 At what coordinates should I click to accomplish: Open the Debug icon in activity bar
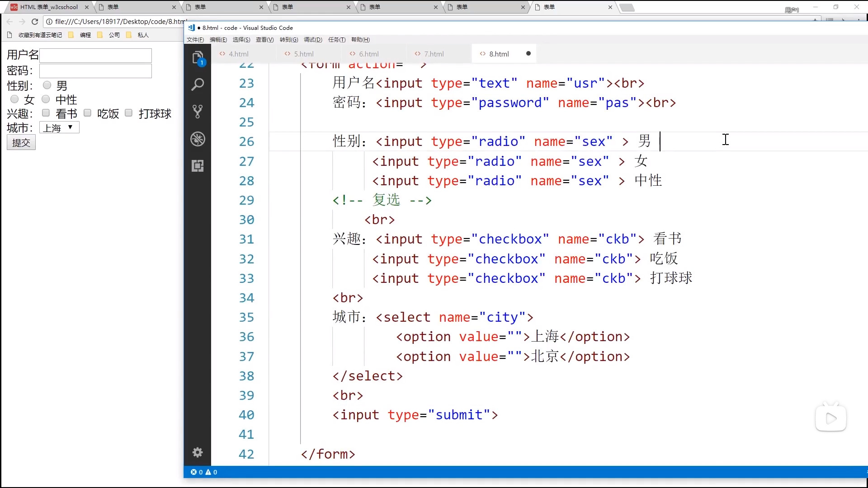coord(198,139)
